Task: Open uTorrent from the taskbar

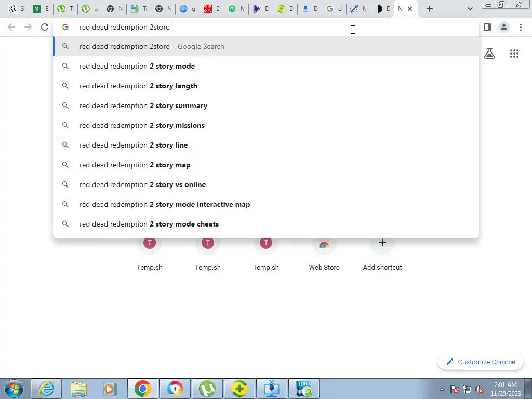Action: pyautogui.click(x=207, y=389)
